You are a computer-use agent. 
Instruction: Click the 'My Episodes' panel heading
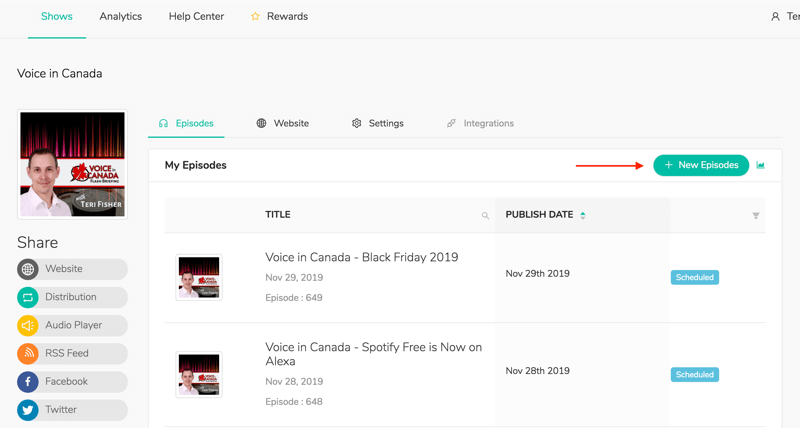[195, 165]
